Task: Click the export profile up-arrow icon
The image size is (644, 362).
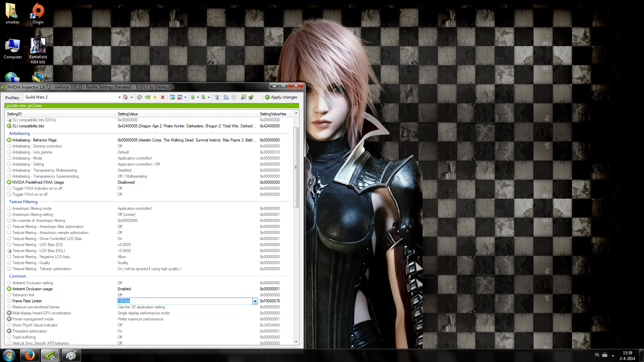Action: 193,97
